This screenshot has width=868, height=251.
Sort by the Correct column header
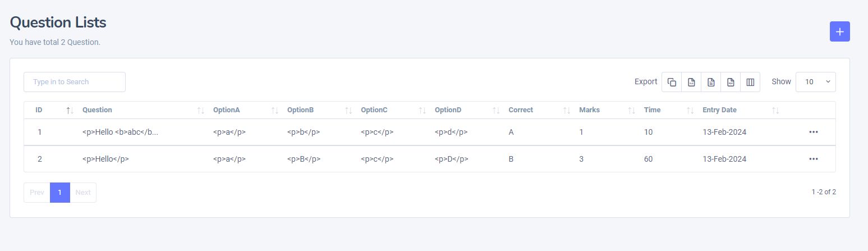521,110
